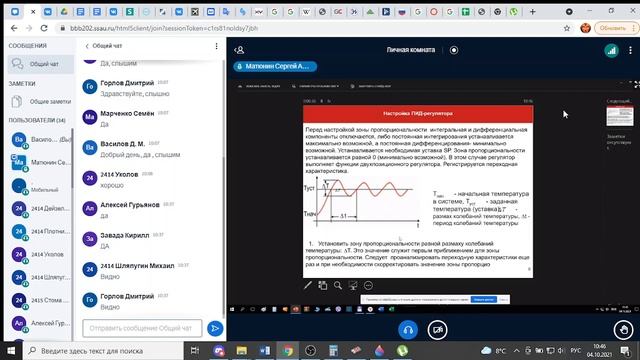Open weather widget showing 8°C
This screenshot has width=640, height=360.
click(x=493, y=351)
